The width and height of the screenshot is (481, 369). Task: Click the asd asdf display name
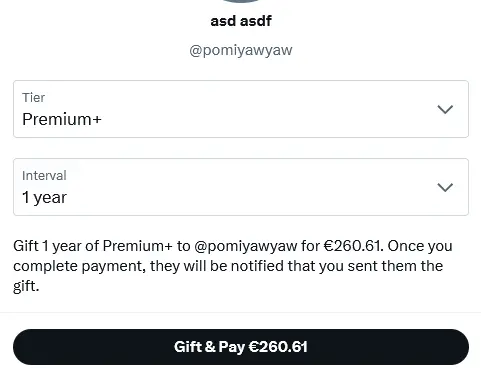241,21
